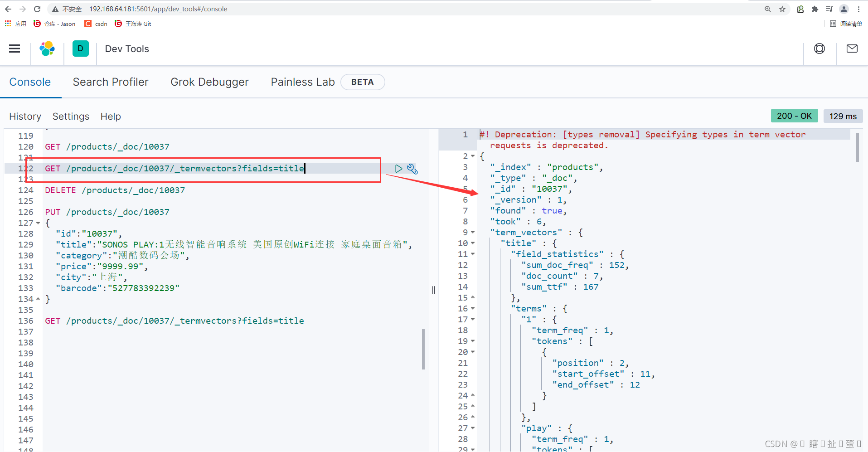Click the "barcode":"527783392239" line
Image resolution: width=868 pixels, height=452 pixels.
coord(117,288)
